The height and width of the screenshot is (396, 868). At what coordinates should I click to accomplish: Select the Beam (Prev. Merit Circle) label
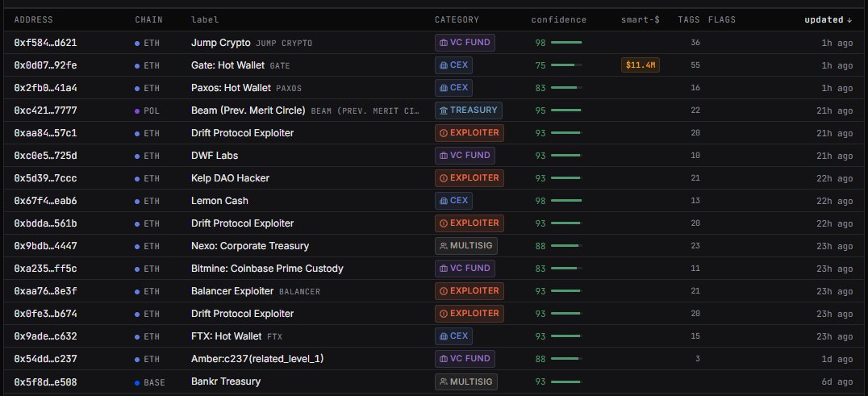pyautogui.click(x=248, y=110)
